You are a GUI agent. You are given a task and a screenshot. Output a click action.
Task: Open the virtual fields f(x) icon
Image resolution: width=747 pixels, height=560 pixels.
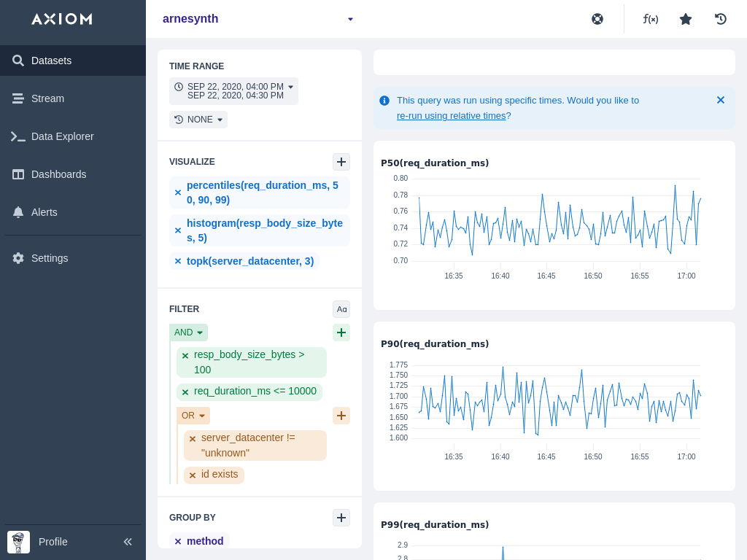650,19
